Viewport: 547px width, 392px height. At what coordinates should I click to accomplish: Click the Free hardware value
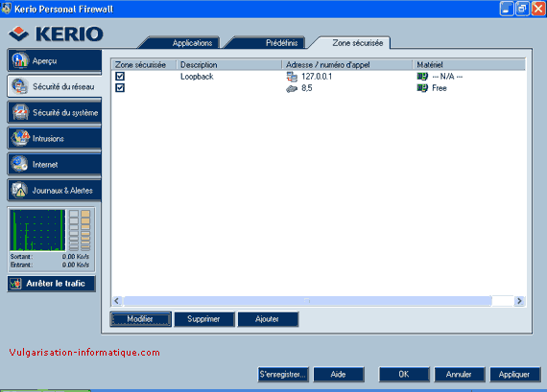tap(440, 88)
